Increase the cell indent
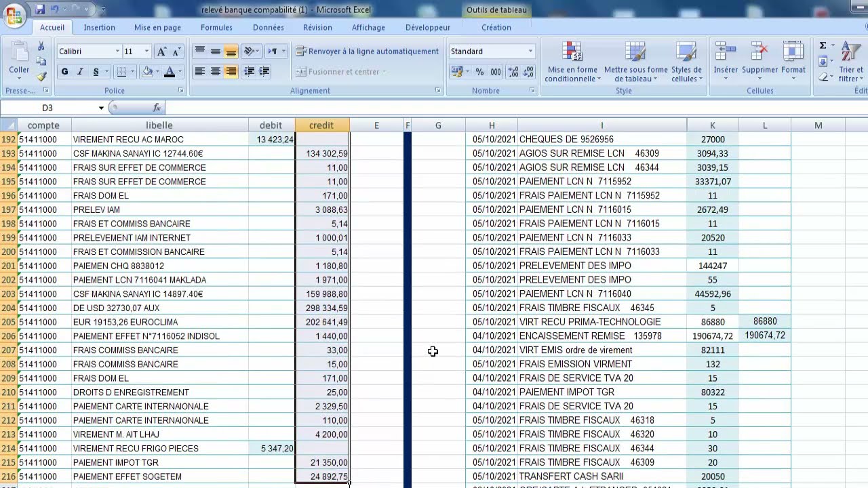Viewport: 868px width, 488px height. 264,72
